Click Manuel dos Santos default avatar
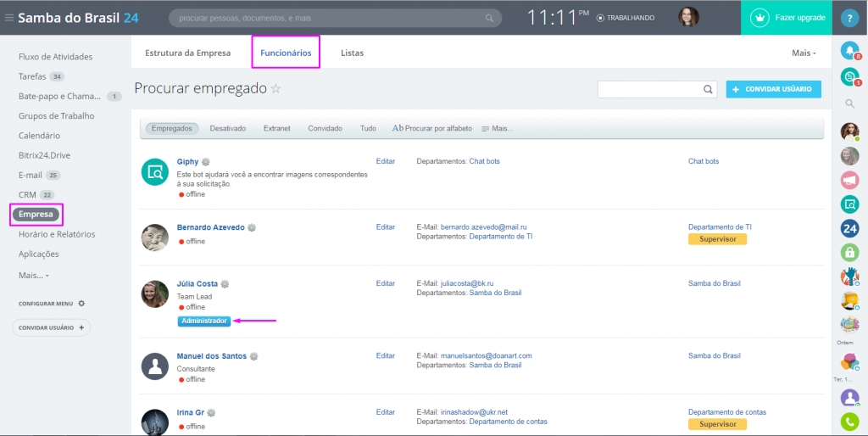Screen dimensions: 868x436 [x=155, y=366]
